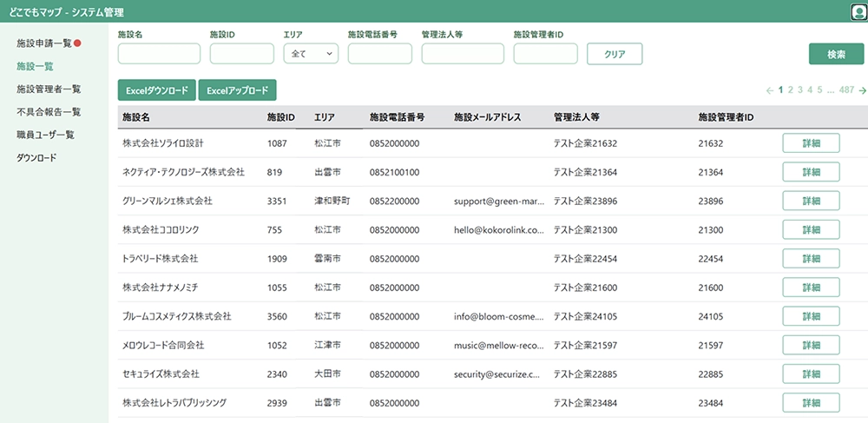Focus the 施設ID search field
The height and width of the screenshot is (423, 868).
tap(242, 54)
